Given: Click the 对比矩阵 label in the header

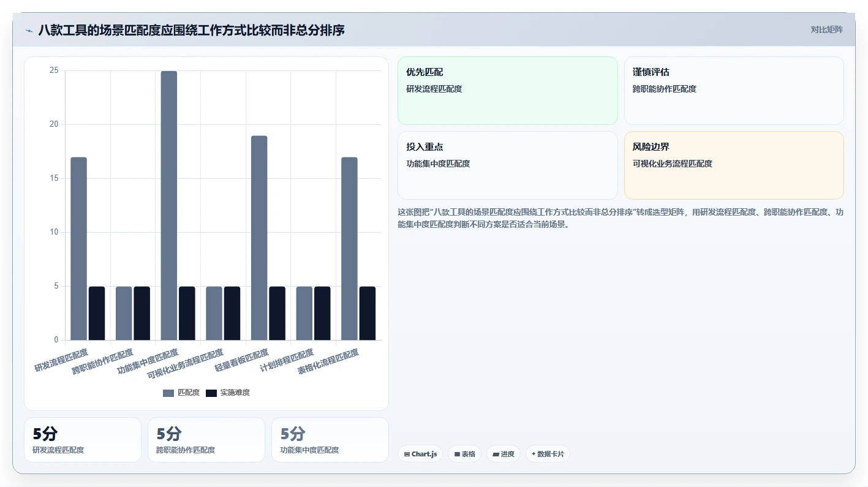Looking at the screenshot, I should 826,30.
